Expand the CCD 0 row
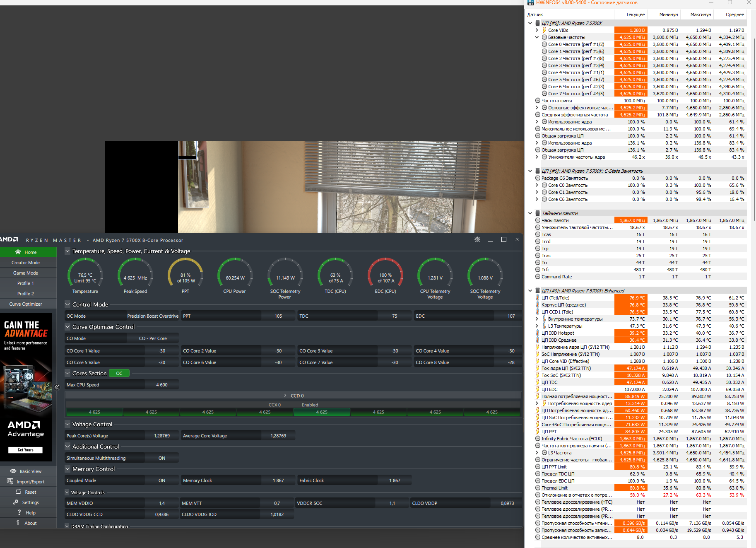Viewport: 756px width, 548px height. (285, 396)
